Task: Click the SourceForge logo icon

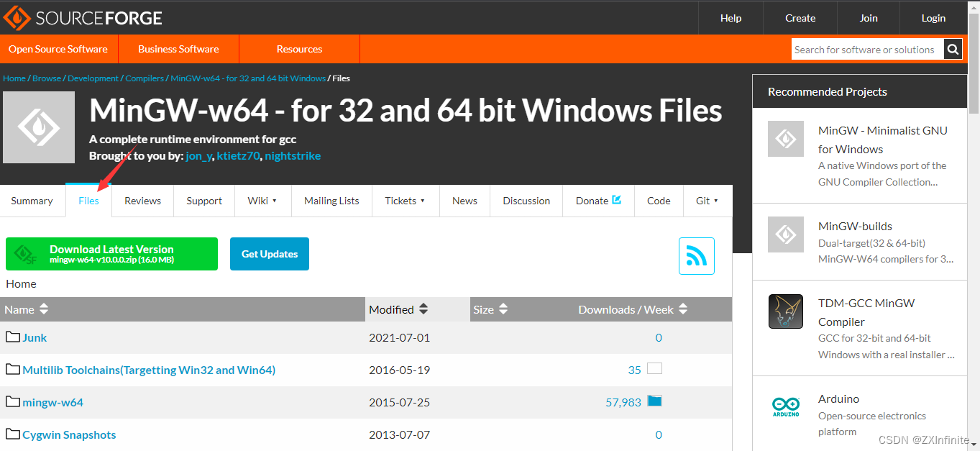Action: pyautogui.click(x=17, y=17)
